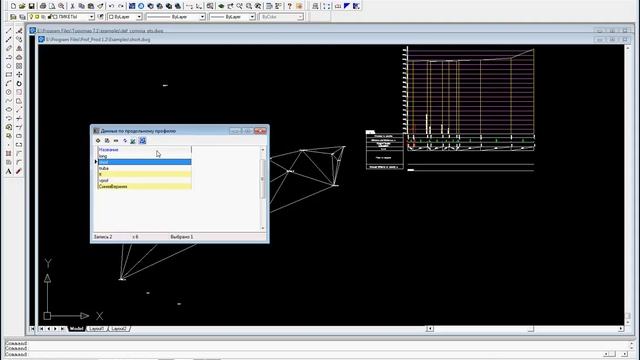Click the New drawing icon
Screen dimensions: 640x360
pos(13,6)
